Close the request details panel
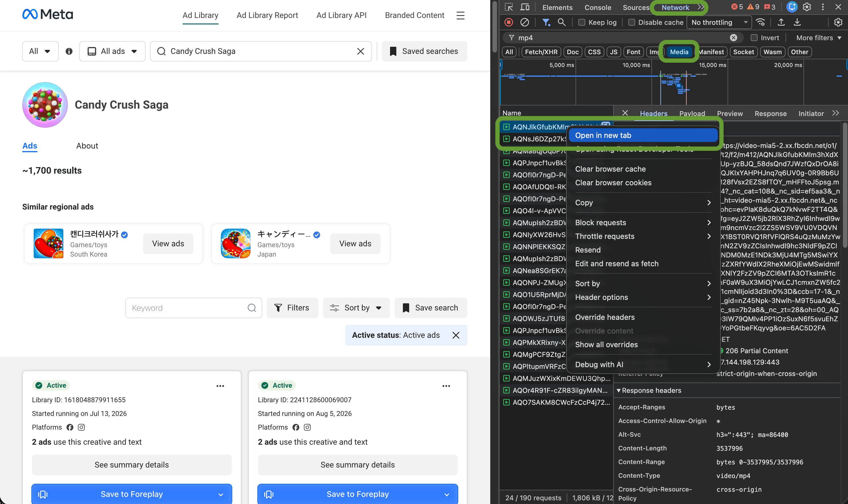The height and width of the screenshot is (504, 848). click(625, 113)
